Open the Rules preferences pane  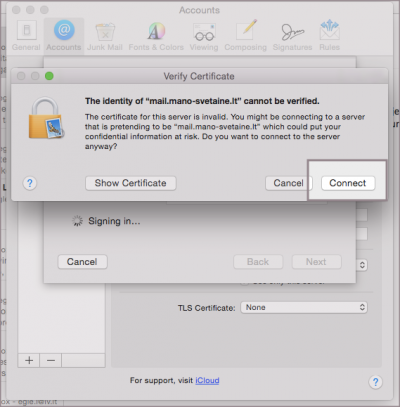coord(329,36)
